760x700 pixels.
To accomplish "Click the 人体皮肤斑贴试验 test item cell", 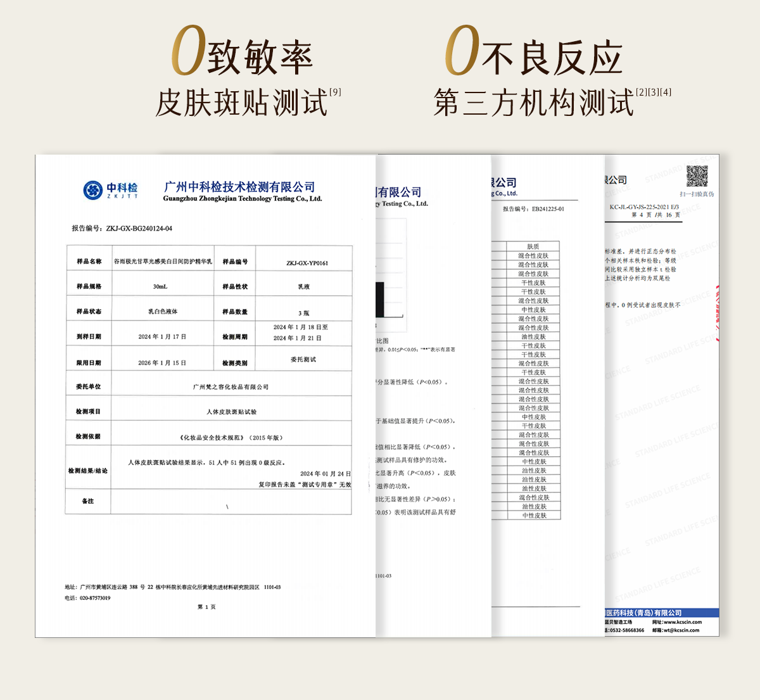I will click(231, 412).
